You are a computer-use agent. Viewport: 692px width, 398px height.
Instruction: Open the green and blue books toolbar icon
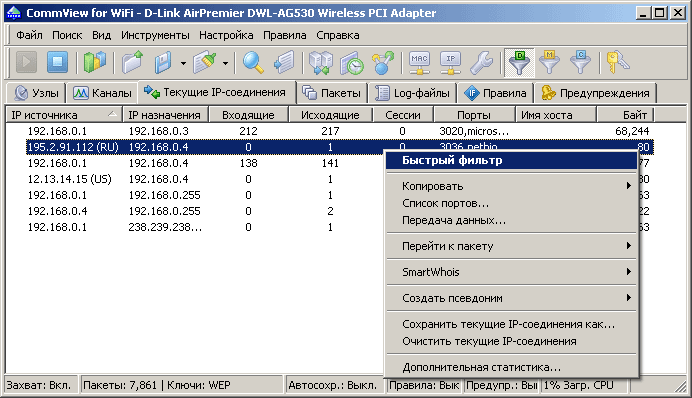[94, 62]
